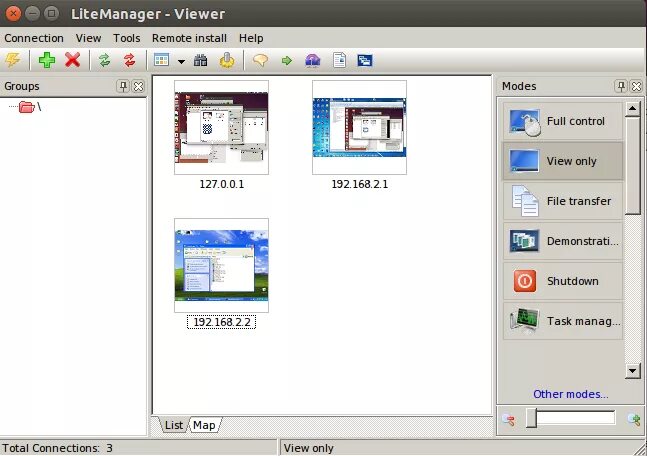This screenshot has width=647, height=456.
Task: Delete connection using red X icon
Action: (72, 60)
